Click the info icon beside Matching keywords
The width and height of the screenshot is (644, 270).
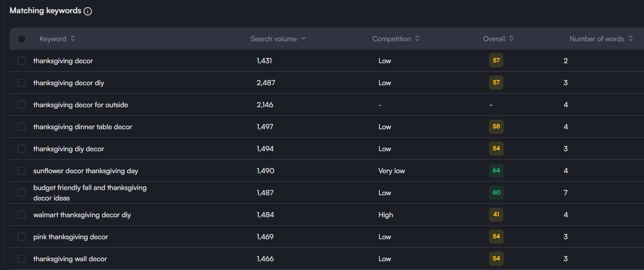[x=88, y=11]
